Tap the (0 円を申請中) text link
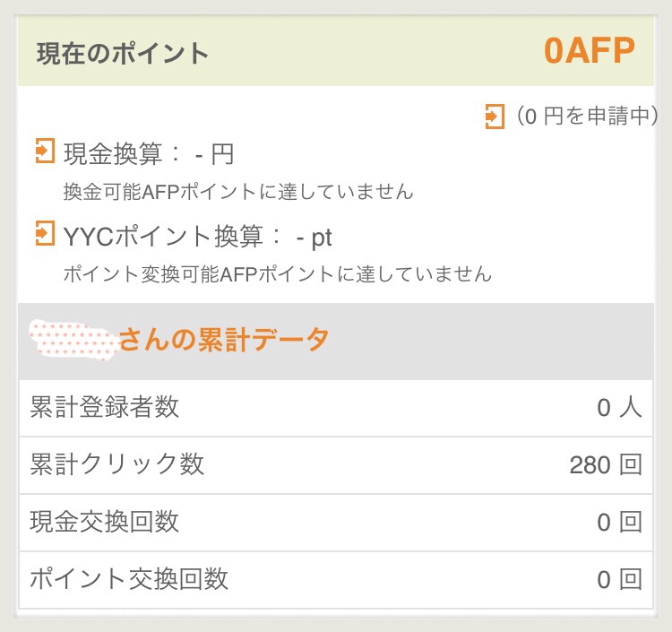The image size is (672, 632). (583, 117)
